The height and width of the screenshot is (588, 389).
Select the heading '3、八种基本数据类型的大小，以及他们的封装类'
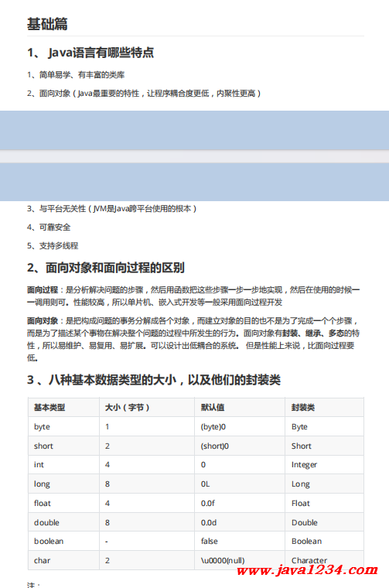pyautogui.click(x=154, y=380)
